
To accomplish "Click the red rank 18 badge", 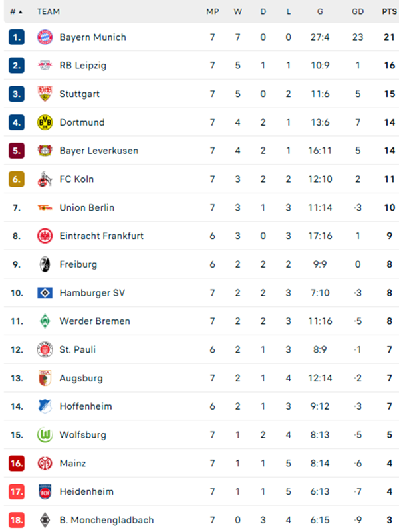I will (17, 520).
